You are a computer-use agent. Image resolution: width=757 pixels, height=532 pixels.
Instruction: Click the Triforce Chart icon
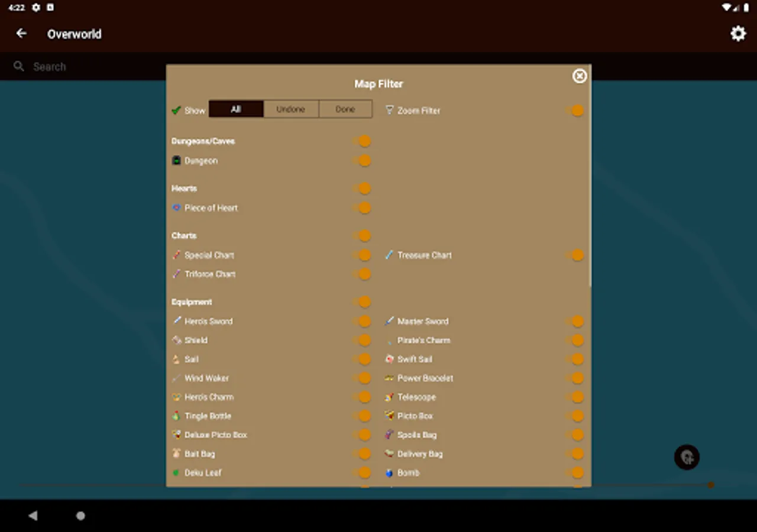tap(176, 274)
